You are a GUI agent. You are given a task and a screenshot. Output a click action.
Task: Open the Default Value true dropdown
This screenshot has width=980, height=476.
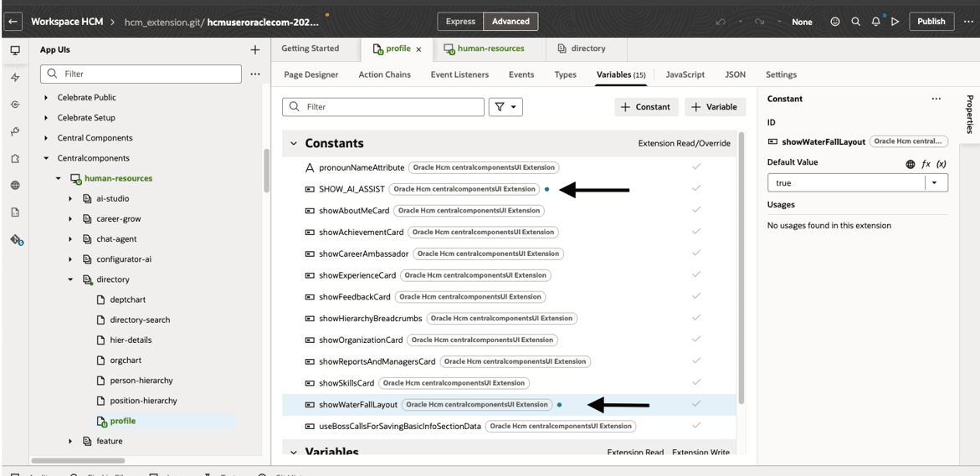936,183
